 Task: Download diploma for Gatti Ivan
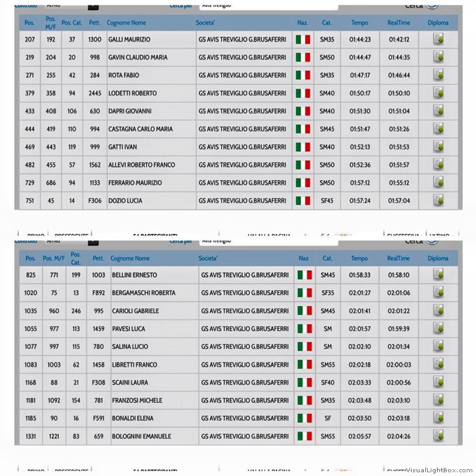tap(438, 147)
